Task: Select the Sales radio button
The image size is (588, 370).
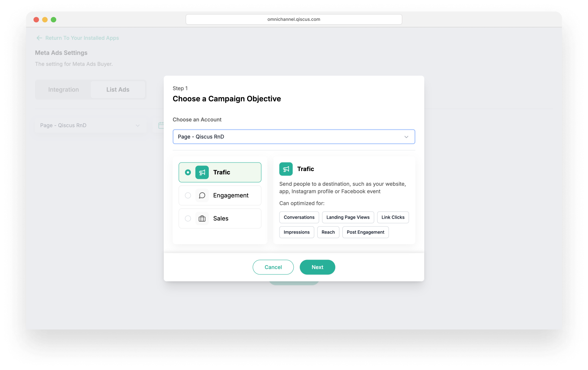Action: coord(188,218)
